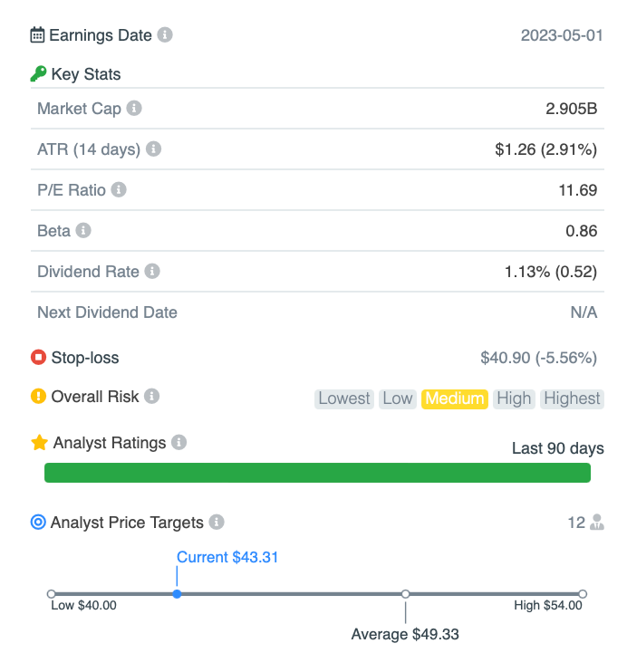Click the Beta info icon

tap(83, 230)
